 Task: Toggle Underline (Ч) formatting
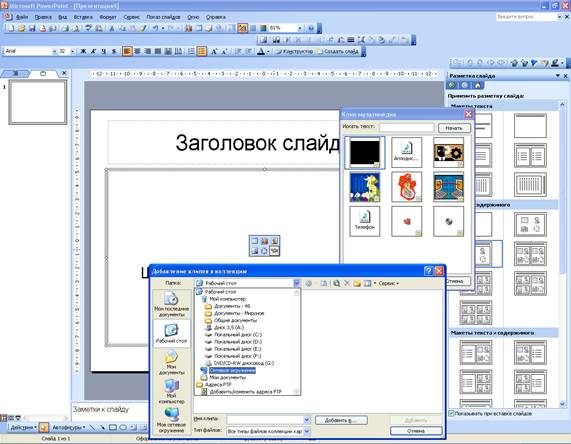[104, 51]
